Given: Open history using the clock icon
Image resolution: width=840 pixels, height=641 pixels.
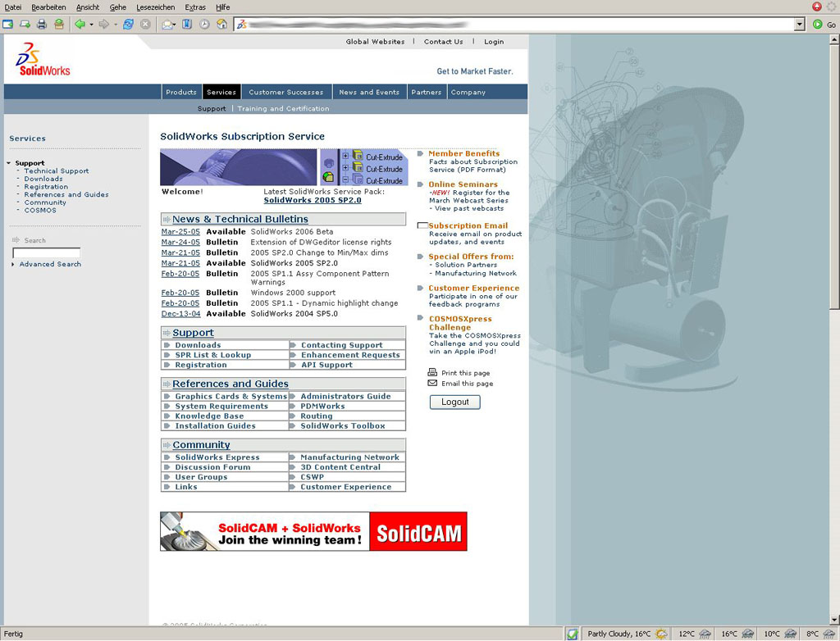Looking at the screenshot, I should click(204, 24).
